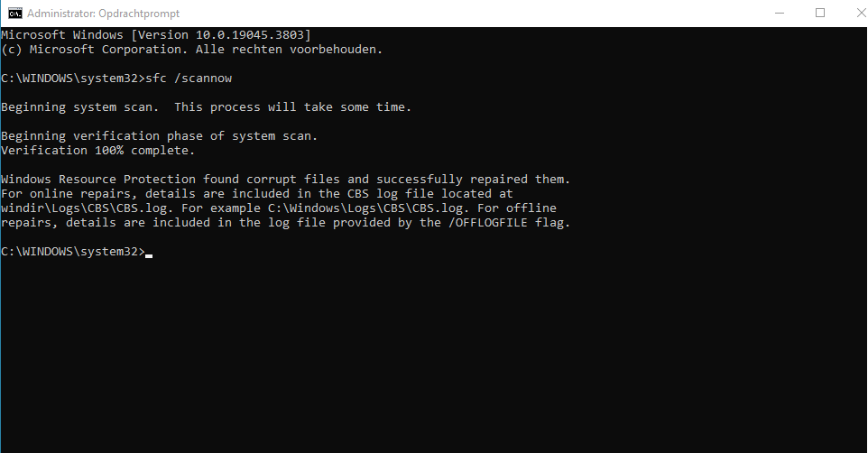Maximize the Opdrachtprompt window
868x453 pixels.
coord(820,13)
